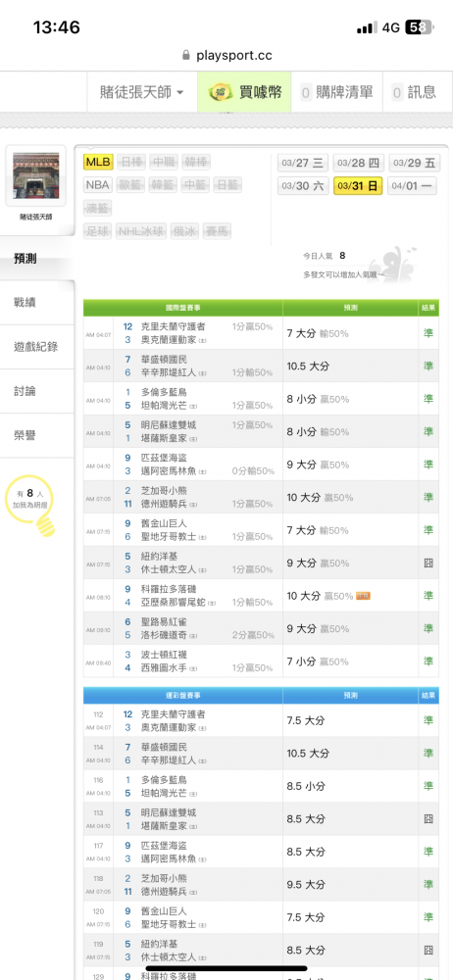The width and height of the screenshot is (453, 980).
Task: Select the 中籃 league tab
Action: point(194,185)
